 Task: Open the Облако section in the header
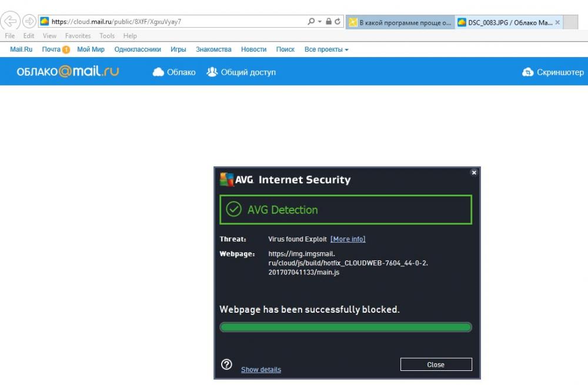(x=174, y=72)
